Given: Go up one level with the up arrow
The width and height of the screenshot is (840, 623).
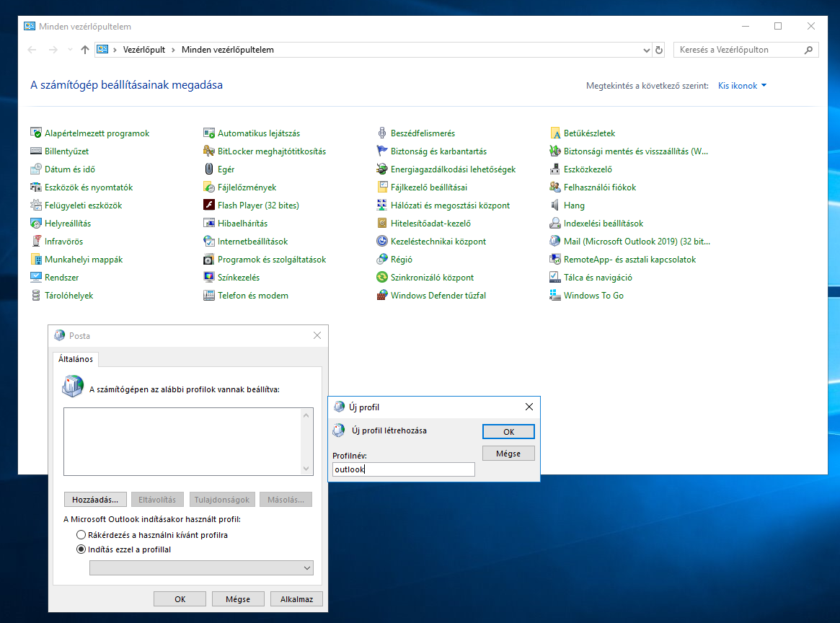Looking at the screenshot, I should (x=84, y=50).
